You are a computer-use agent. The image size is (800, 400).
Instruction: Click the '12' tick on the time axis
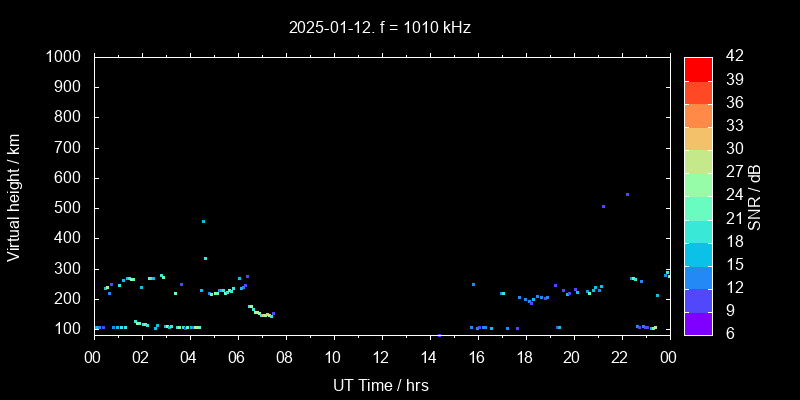[380, 358]
